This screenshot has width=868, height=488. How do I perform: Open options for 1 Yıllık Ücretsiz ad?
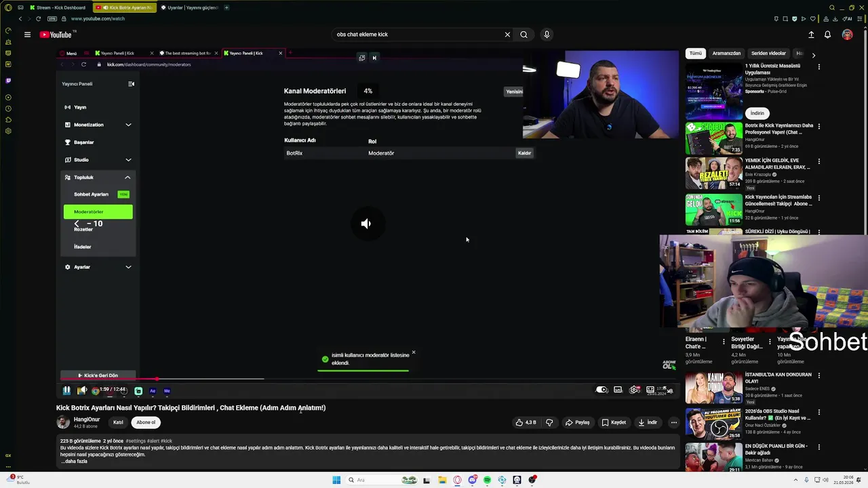click(x=818, y=67)
